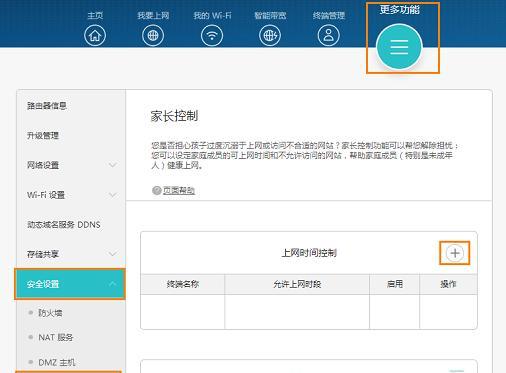Image resolution: width=506 pixels, height=373 pixels.
Task: Click the 页面帮助 question mark icon
Action: coord(157,190)
